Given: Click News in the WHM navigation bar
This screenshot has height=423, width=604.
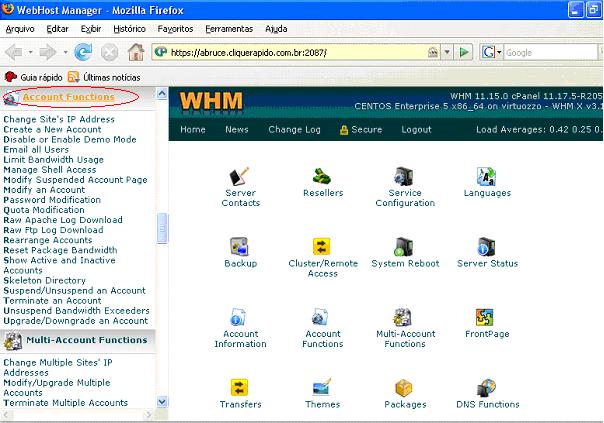Looking at the screenshot, I should [x=237, y=129].
